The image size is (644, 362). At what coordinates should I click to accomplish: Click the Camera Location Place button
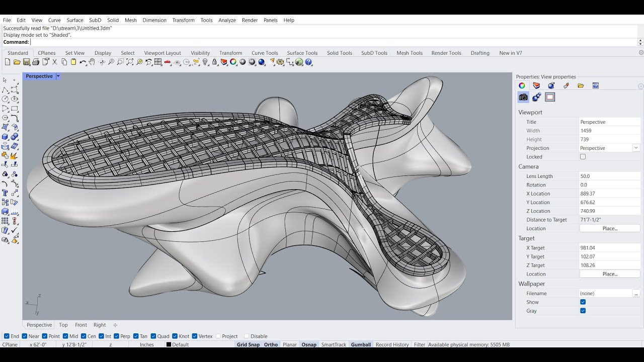610,228
